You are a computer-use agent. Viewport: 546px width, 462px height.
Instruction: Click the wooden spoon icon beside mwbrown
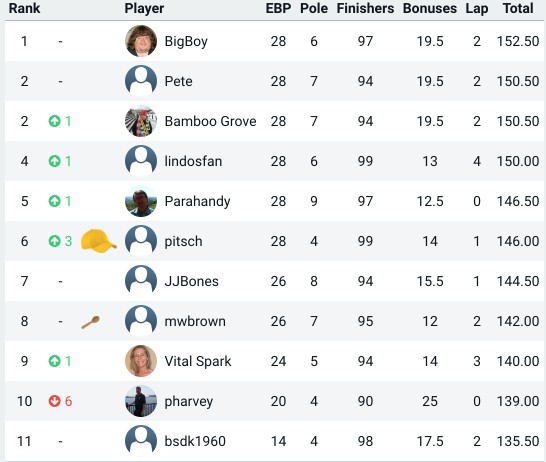click(x=91, y=322)
